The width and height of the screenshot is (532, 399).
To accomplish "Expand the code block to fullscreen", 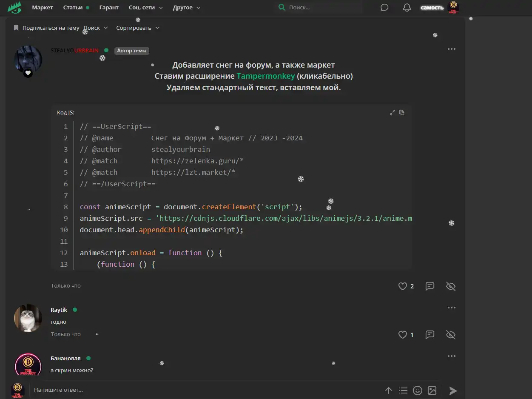I will [393, 113].
